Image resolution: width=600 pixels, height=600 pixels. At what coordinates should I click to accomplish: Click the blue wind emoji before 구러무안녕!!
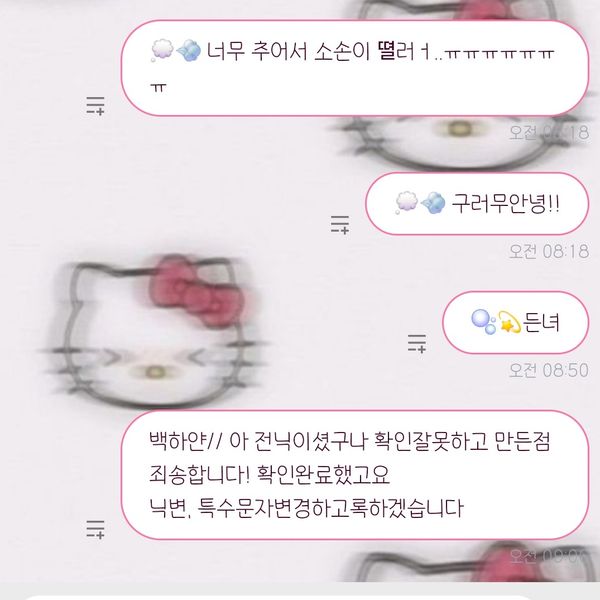(433, 202)
